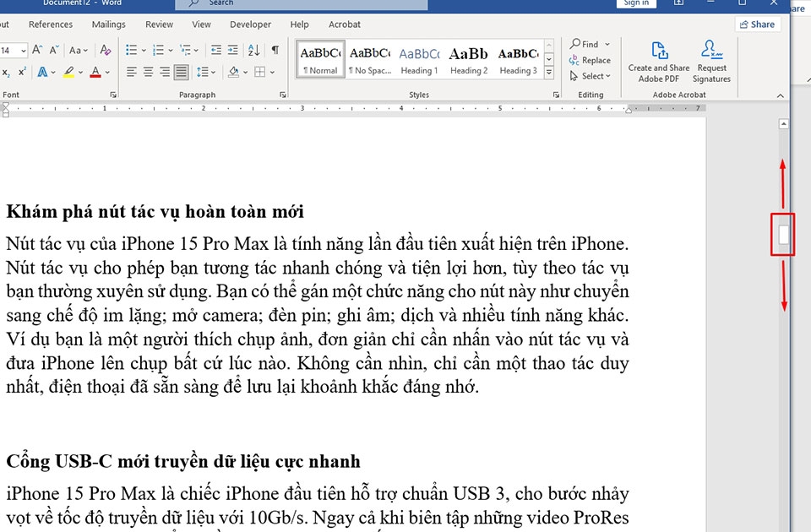Viewport: 811px width, 532px height.
Task: Click the Decrease Indent icon
Action: (x=216, y=50)
